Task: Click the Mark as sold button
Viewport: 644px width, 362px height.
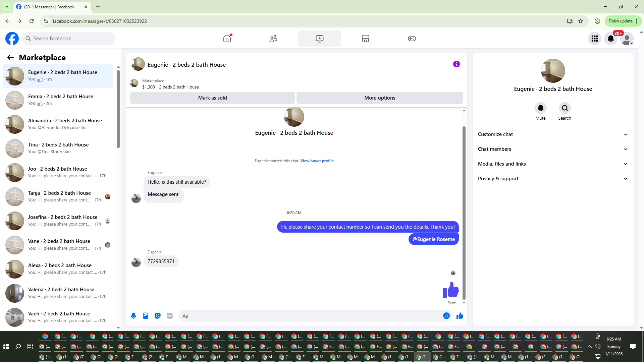Action: coord(212,98)
